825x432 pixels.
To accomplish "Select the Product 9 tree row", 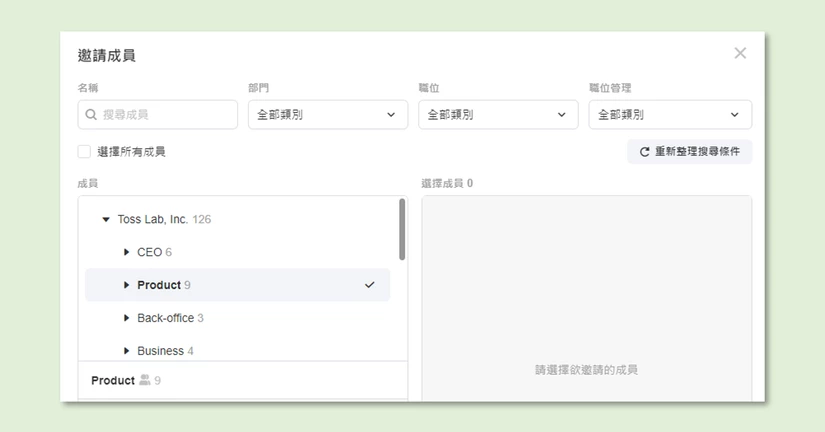I will (x=237, y=285).
